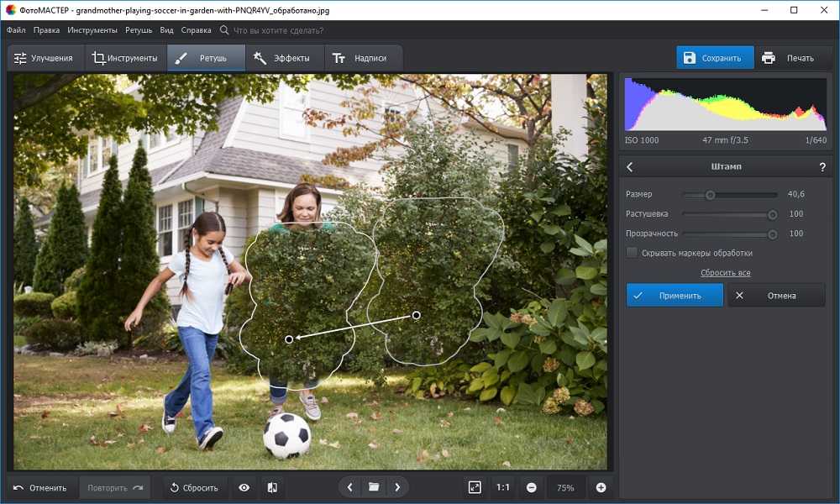Viewport: 840px width, 504px height.
Task: Click the 47 mm f/3.5 text
Action: point(726,140)
